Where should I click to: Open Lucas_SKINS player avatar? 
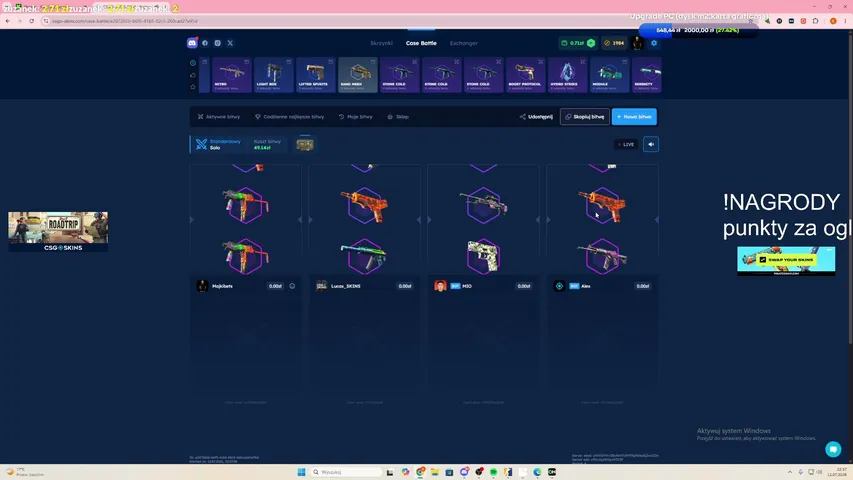click(x=322, y=286)
